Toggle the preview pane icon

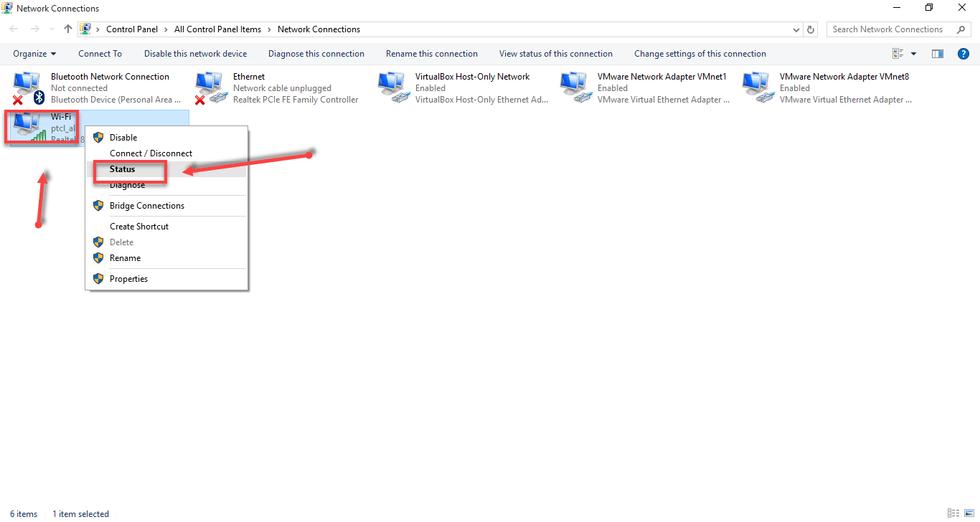tap(937, 54)
